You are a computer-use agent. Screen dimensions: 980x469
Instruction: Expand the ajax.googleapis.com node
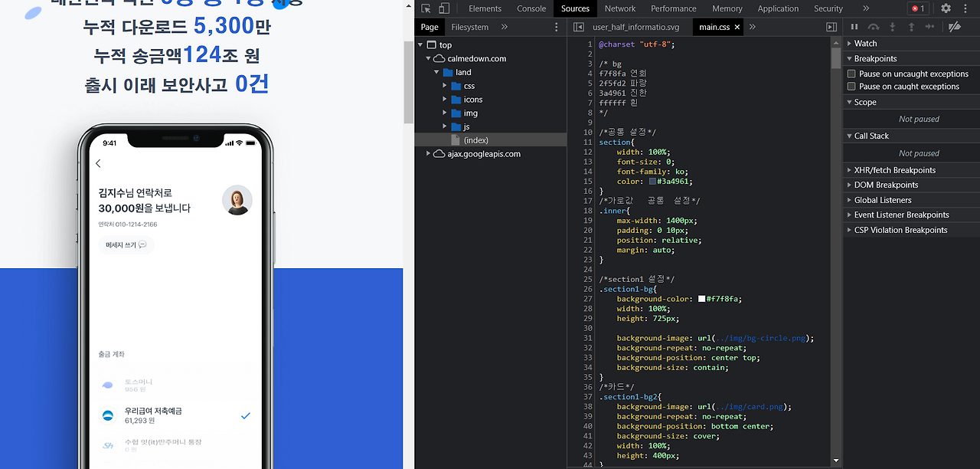tap(429, 154)
